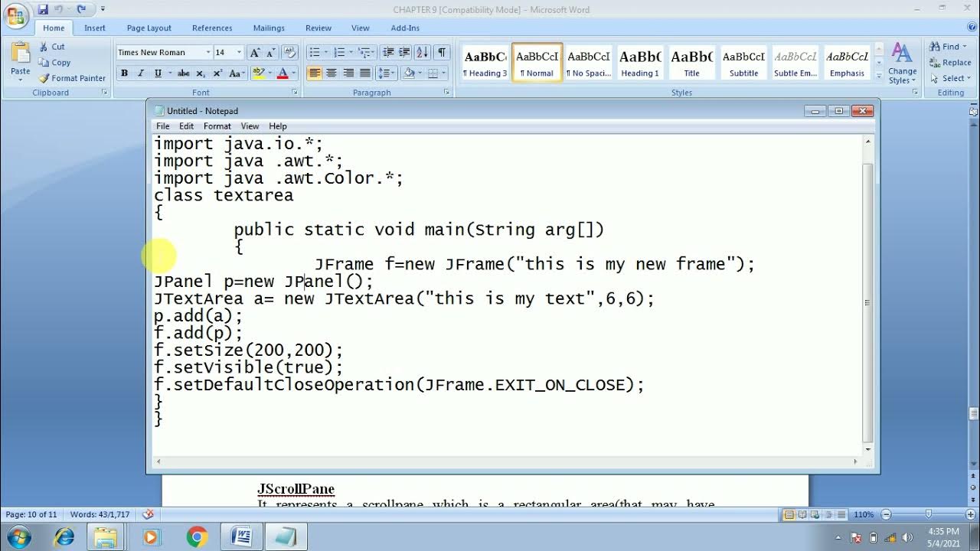
Task: Switch to the Page Layout tab
Action: tap(149, 28)
